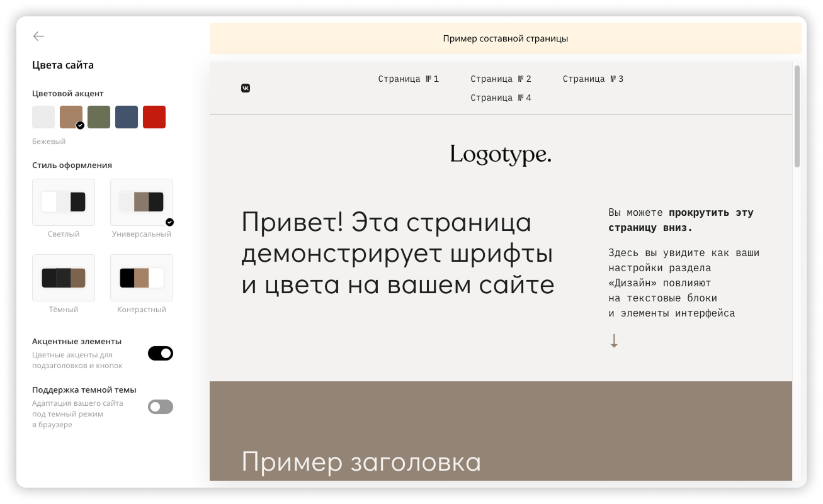This screenshot has height=504, width=823.
Task: Select the Универсальный style option
Action: pos(142,203)
